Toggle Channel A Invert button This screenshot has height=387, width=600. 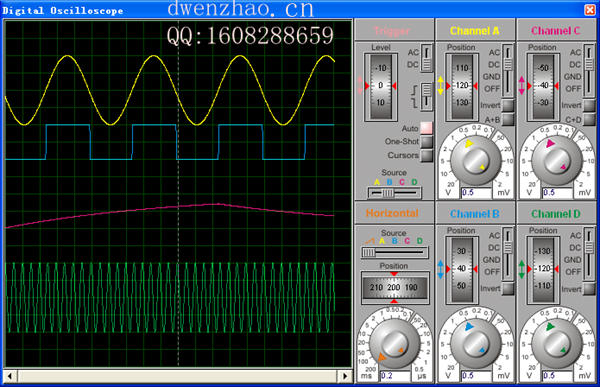(x=508, y=106)
